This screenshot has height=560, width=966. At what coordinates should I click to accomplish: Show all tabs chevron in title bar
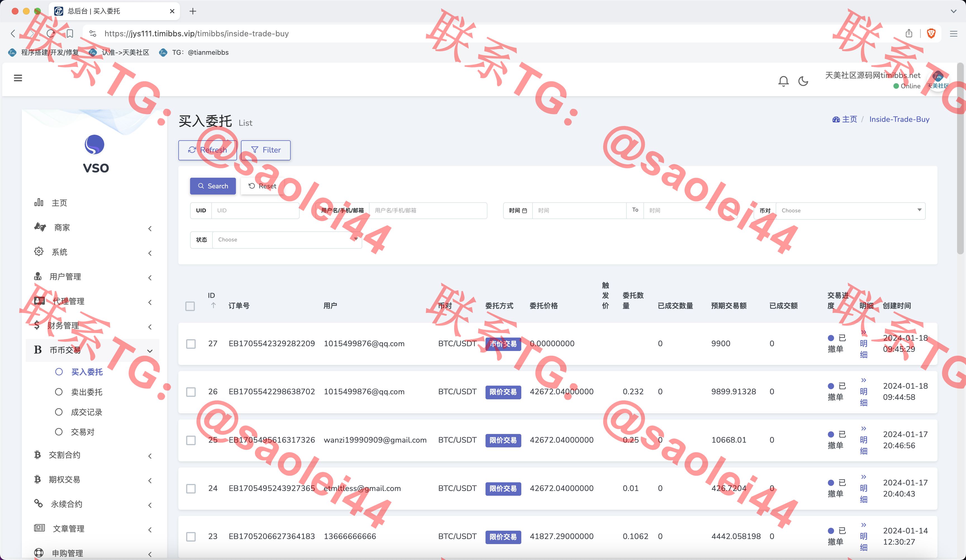[953, 11]
